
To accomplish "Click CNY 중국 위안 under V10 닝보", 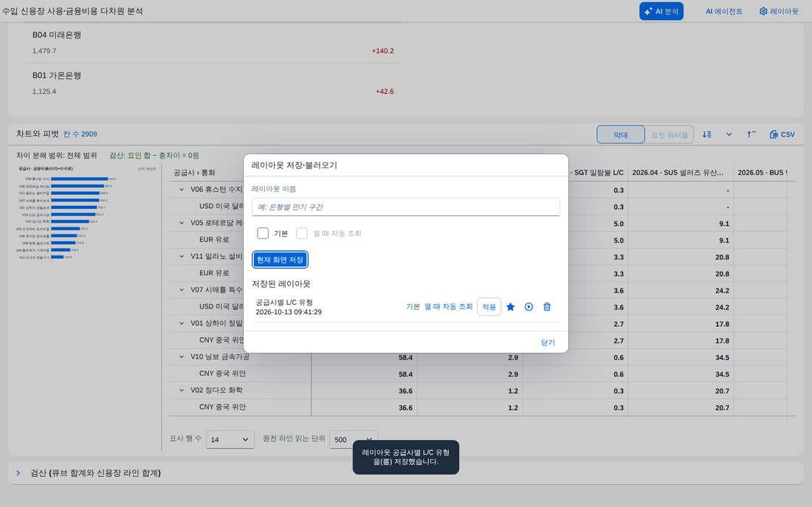I will coord(223,373).
